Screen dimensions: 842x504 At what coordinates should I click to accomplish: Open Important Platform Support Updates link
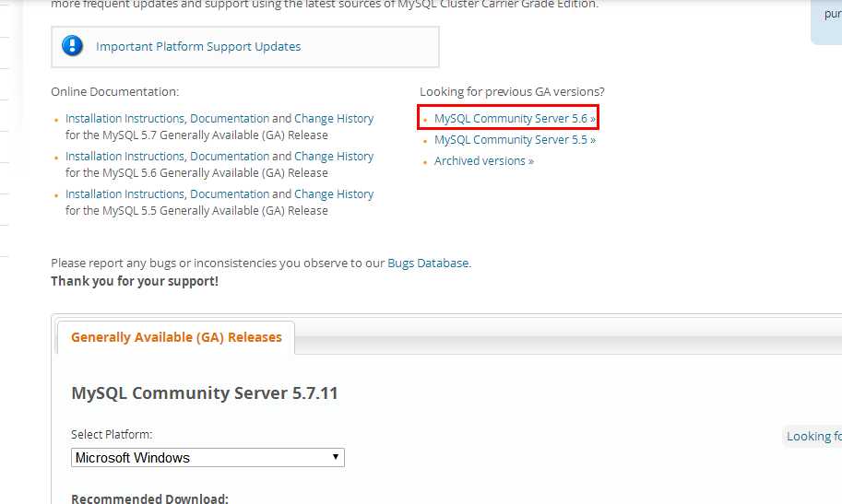coord(198,47)
